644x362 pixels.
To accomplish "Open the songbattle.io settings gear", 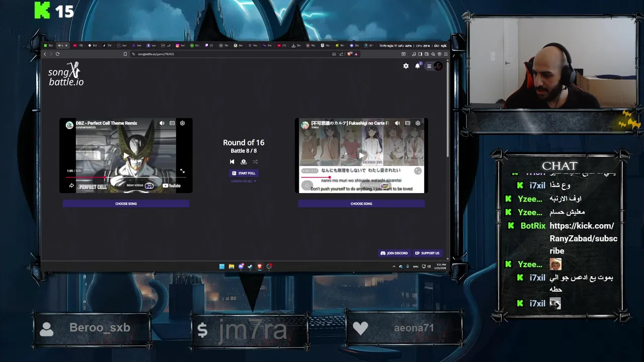I will [x=406, y=66].
